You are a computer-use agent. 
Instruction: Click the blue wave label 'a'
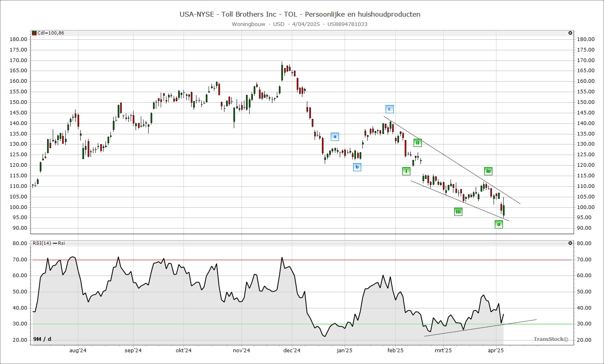coord(334,137)
